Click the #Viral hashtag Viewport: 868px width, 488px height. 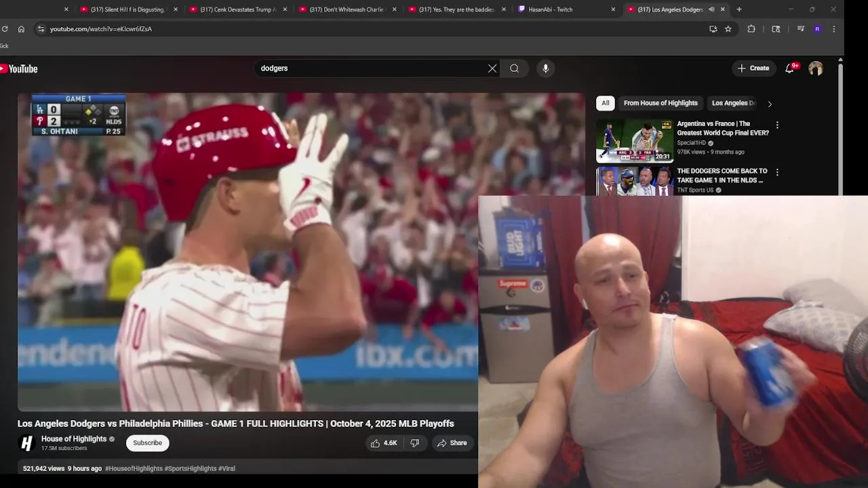[226, 468]
